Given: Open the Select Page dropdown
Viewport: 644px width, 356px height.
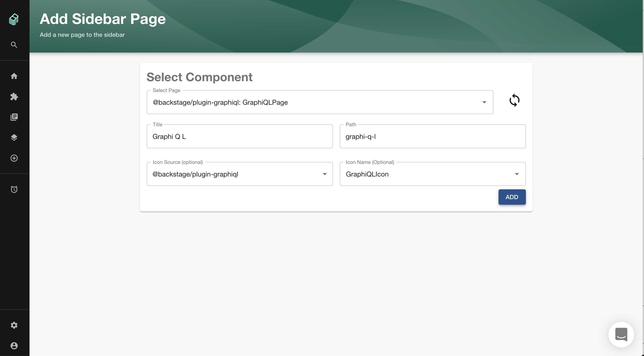Looking at the screenshot, I should (x=320, y=102).
